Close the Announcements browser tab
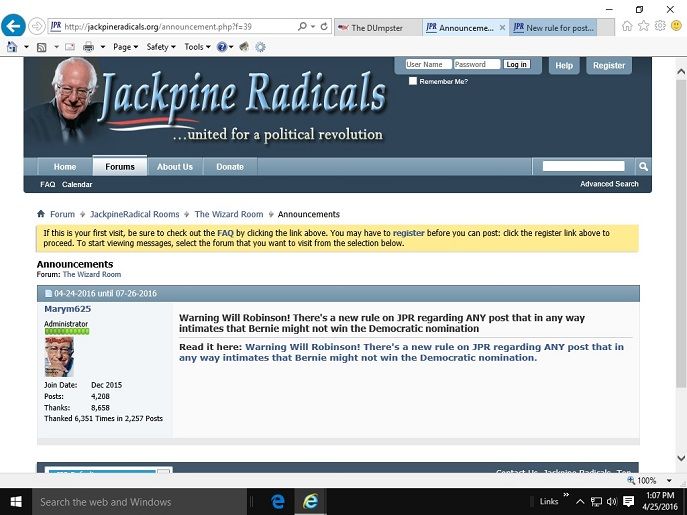The image size is (687, 515). point(502,28)
